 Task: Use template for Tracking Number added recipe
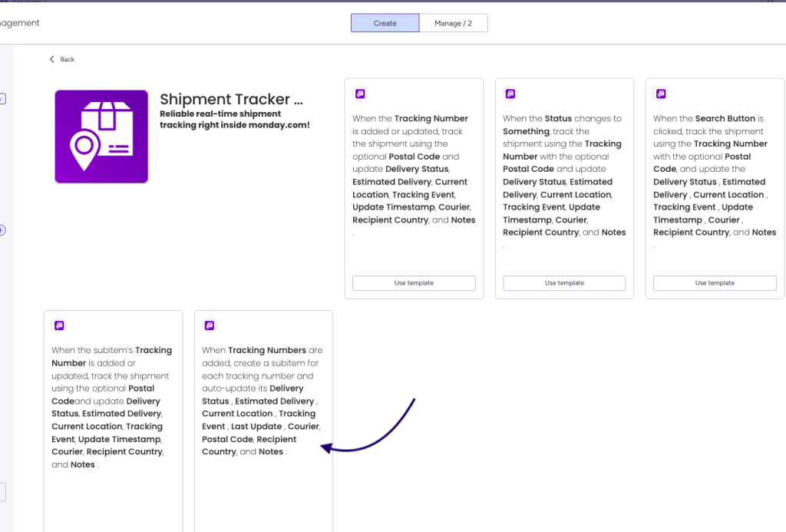click(414, 283)
